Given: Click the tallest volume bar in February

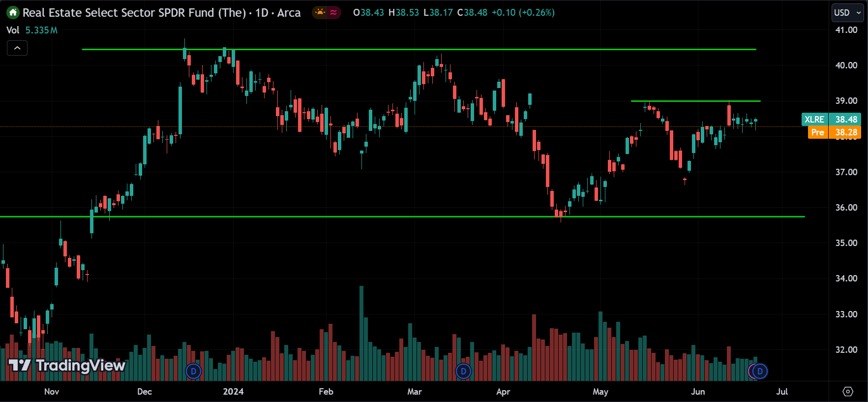Looking at the screenshot, I should pos(361,333).
